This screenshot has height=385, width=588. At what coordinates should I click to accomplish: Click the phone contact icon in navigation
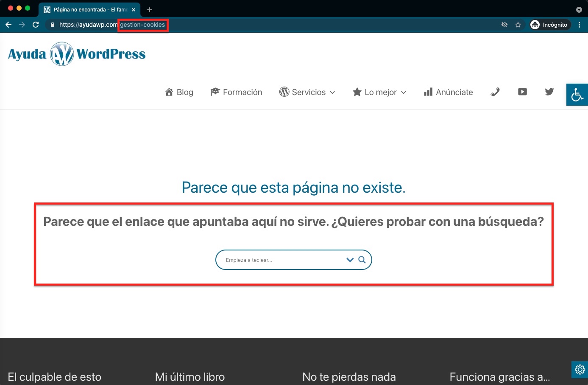pyautogui.click(x=495, y=92)
